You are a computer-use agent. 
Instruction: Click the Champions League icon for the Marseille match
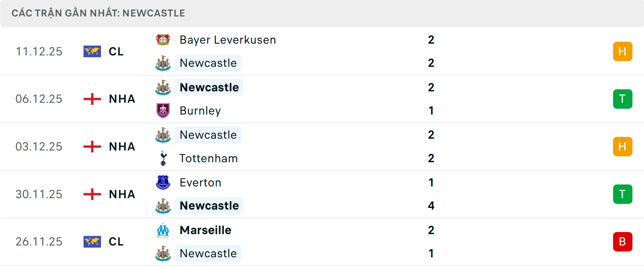pos(92,241)
